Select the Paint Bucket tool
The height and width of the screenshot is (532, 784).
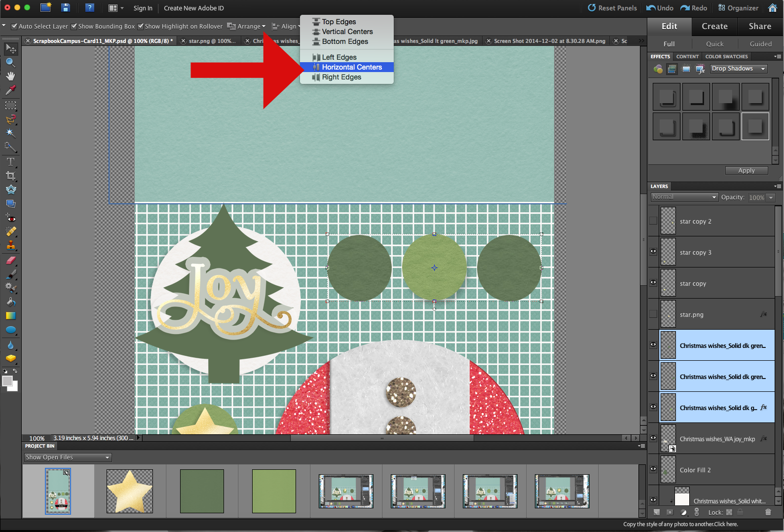point(10,302)
